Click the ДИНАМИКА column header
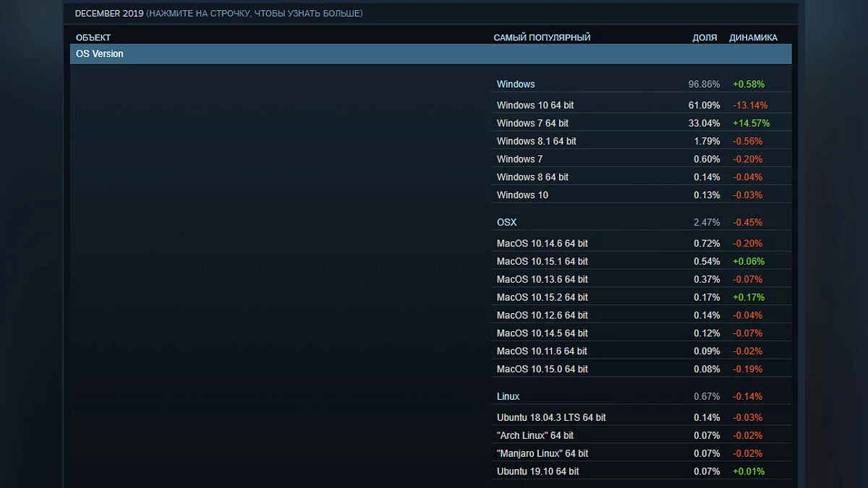868x488 pixels. tap(753, 38)
